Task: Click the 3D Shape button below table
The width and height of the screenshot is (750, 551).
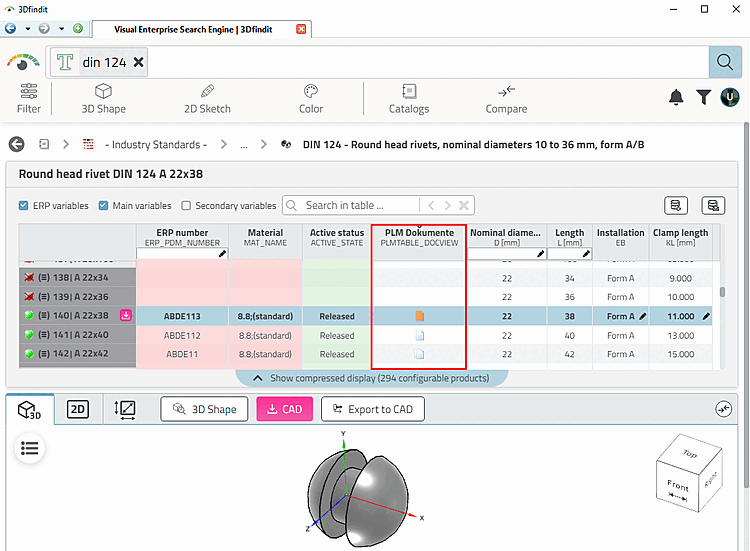Action: click(x=204, y=409)
